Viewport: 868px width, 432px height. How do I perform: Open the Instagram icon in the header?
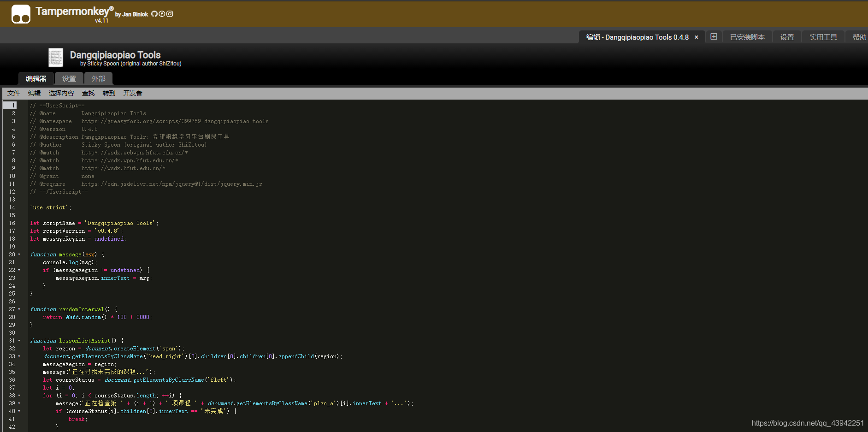point(170,14)
